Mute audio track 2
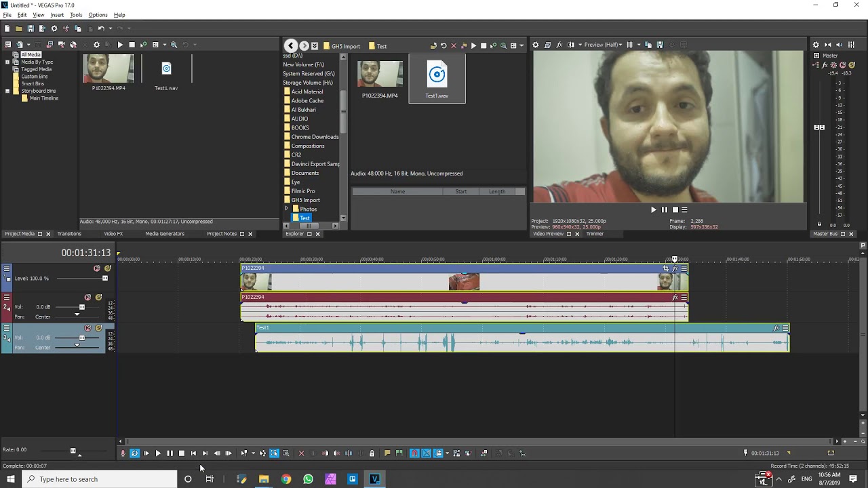Viewport: 868px width, 488px height. (x=87, y=298)
